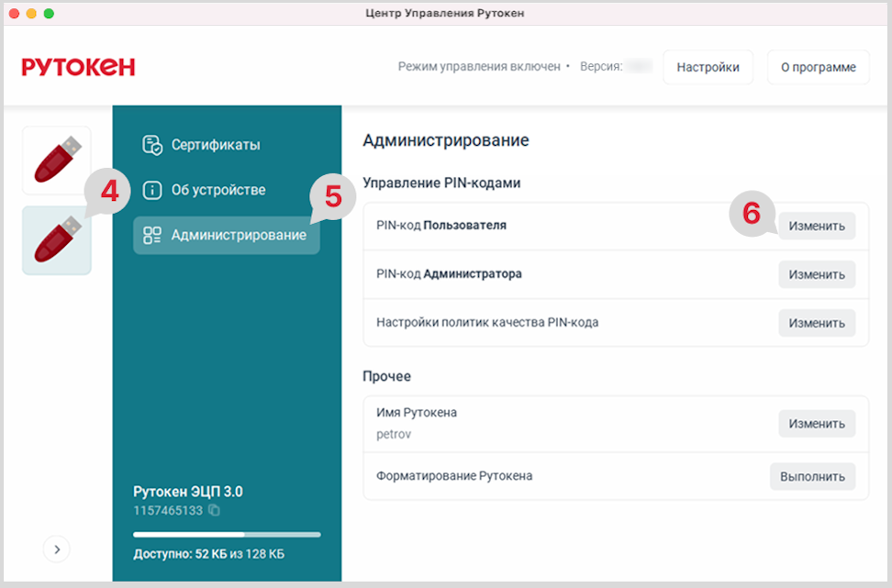Switch to the Администрирование section
The height and width of the screenshot is (588, 892).
coord(238,235)
